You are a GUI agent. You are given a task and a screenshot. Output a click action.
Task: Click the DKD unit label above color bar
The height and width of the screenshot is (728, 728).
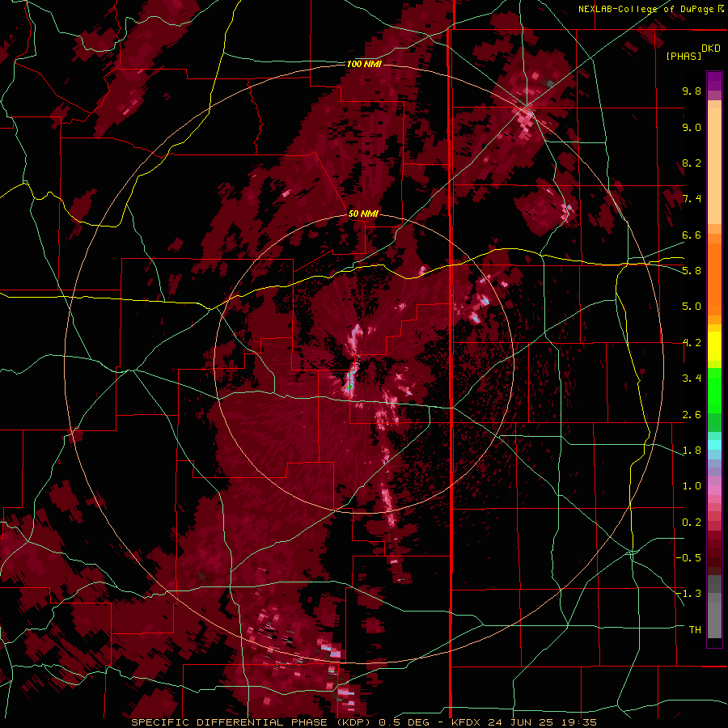coord(711,49)
